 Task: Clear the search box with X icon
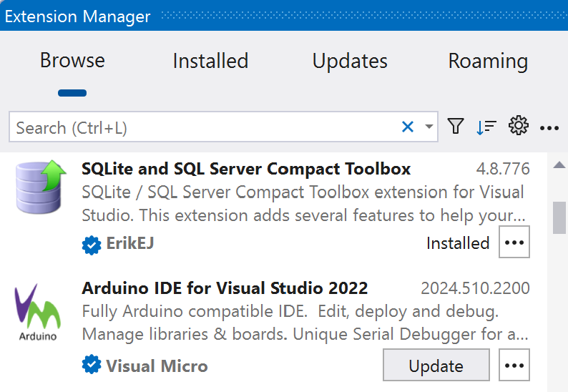(408, 127)
